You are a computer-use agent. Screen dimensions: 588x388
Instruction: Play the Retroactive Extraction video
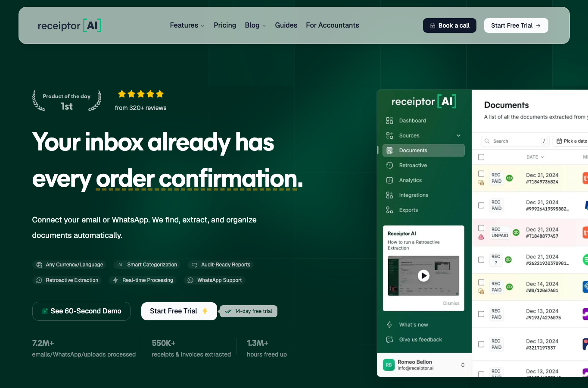(423, 275)
